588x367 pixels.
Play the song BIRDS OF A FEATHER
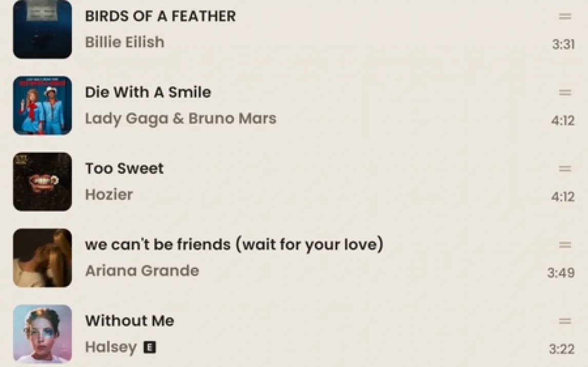(161, 16)
